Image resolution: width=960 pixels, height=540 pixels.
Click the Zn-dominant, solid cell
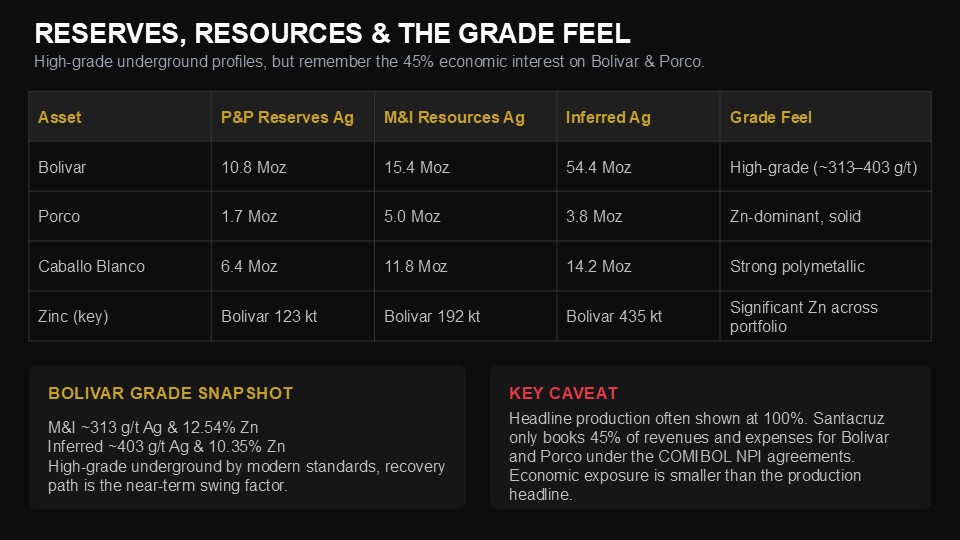(795, 216)
